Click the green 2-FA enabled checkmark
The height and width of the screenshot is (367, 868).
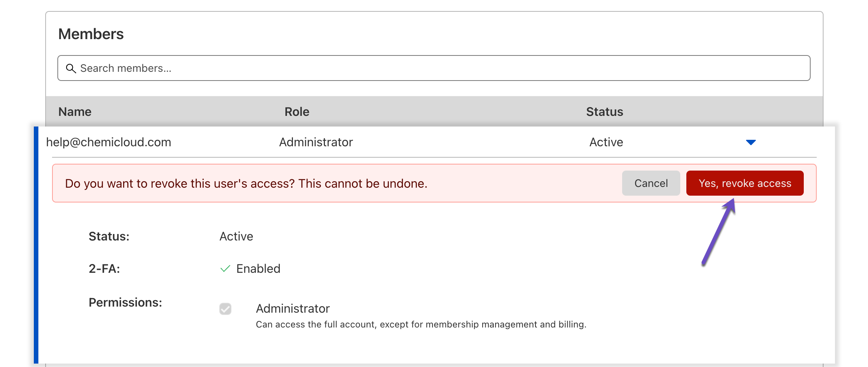click(225, 269)
